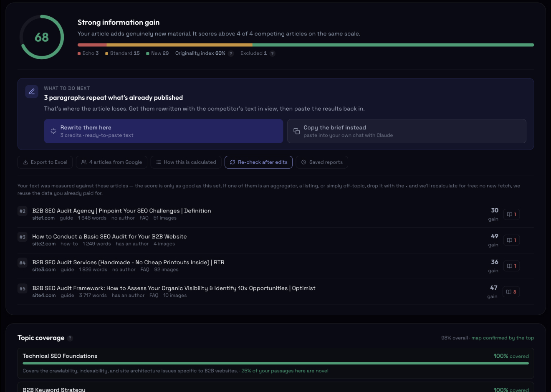Click the site4.com domain text
This screenshot has width=551, height=392.
click(x=44, y=296)
